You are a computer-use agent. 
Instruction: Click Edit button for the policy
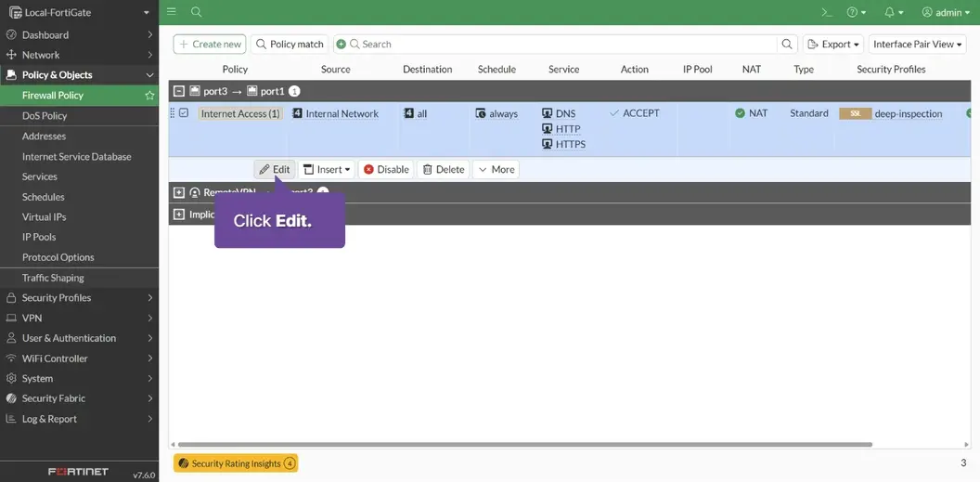click(275, 169)
